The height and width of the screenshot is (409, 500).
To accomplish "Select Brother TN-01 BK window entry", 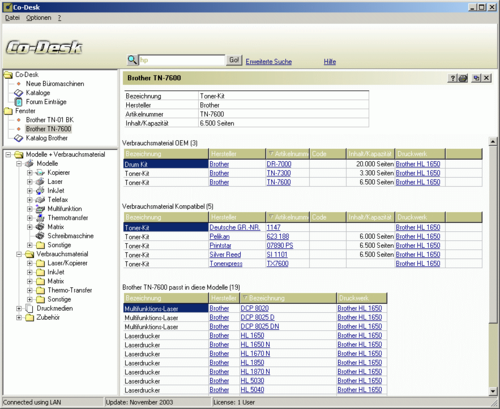I will [x=50, y=120].
